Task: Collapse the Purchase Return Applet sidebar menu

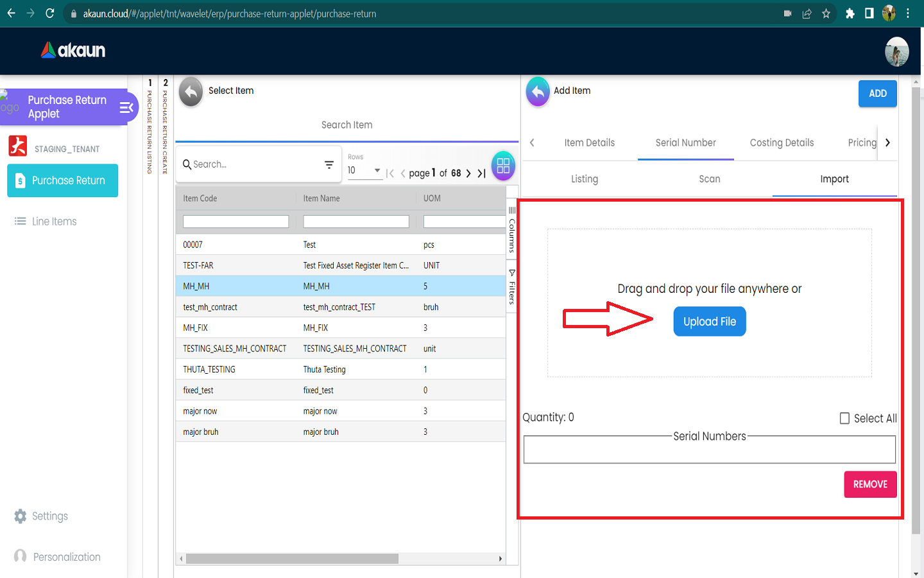Action: [x=126, y=107]
